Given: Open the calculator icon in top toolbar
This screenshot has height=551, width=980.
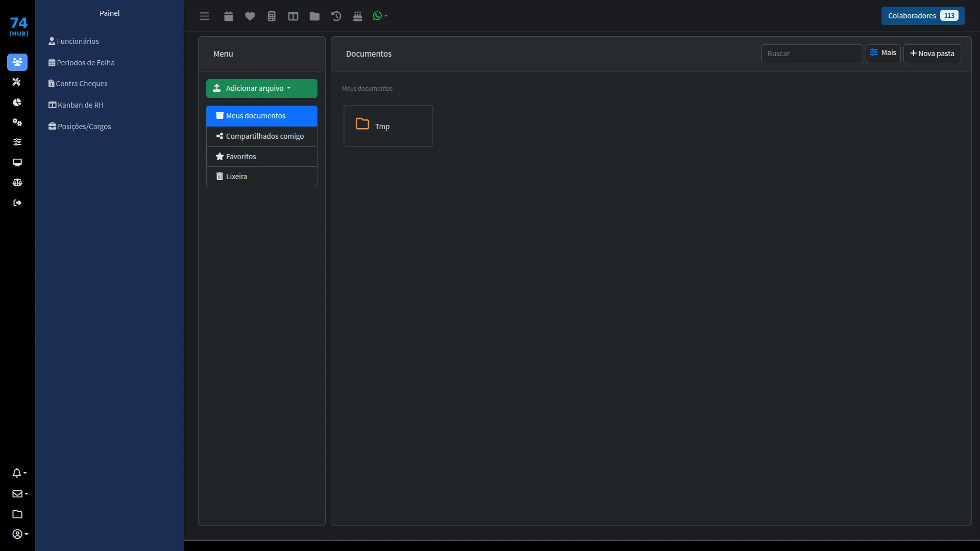Looking at the screenshot, I should [x=272, y=16].
